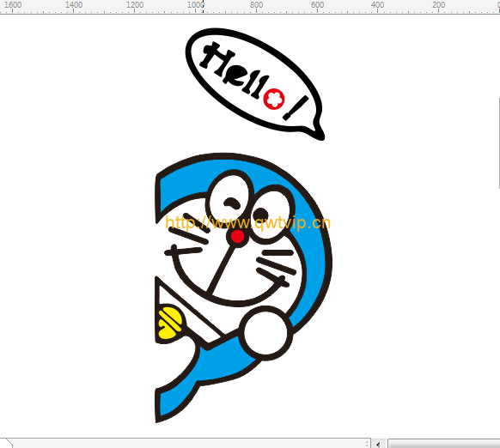
Task: Click the page corner tab at bottom left
Action: click(9, 443)
